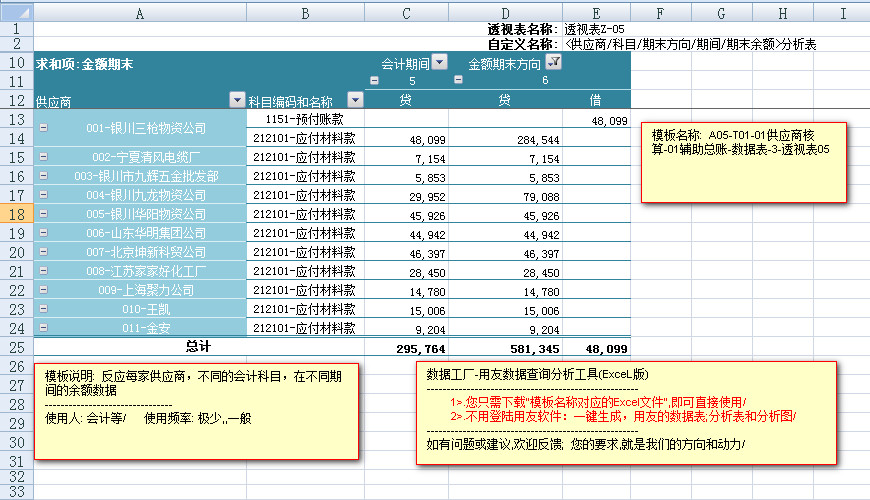Collapse the 001-银川三枪物资公司 supplier group
This screenshot has height=500, width=870.
tap(43, 128)
